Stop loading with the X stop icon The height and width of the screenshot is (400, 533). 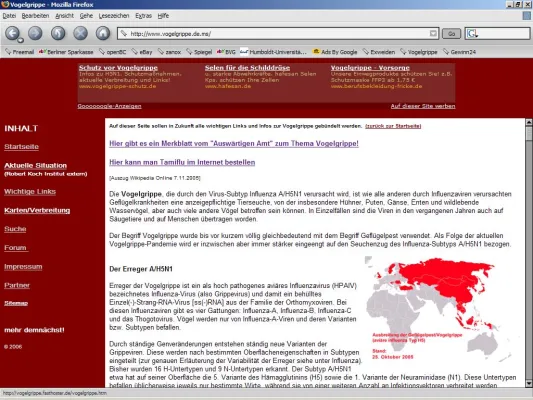pyautogui.click(x=80, y=33)
